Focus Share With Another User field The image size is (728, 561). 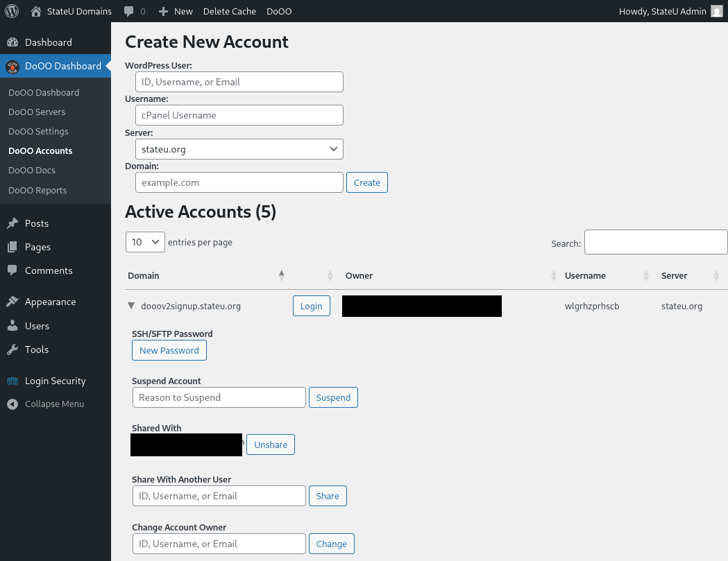pyautogui.click(x=219, y=496)
